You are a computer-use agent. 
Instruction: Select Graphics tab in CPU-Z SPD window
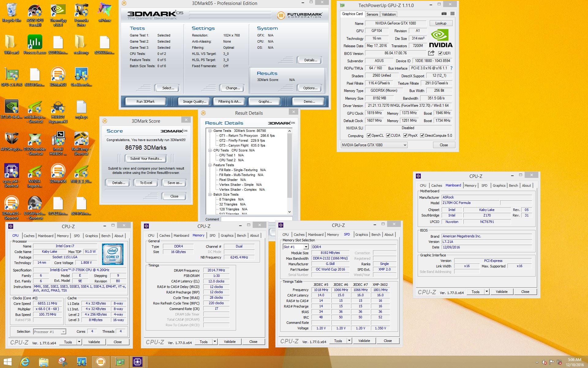click(x=361, y=235)
